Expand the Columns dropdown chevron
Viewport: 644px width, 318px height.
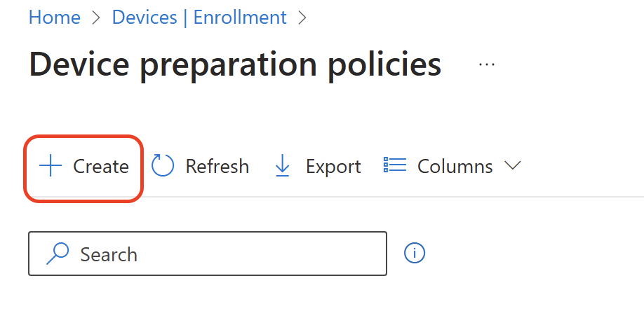[512, 166]
